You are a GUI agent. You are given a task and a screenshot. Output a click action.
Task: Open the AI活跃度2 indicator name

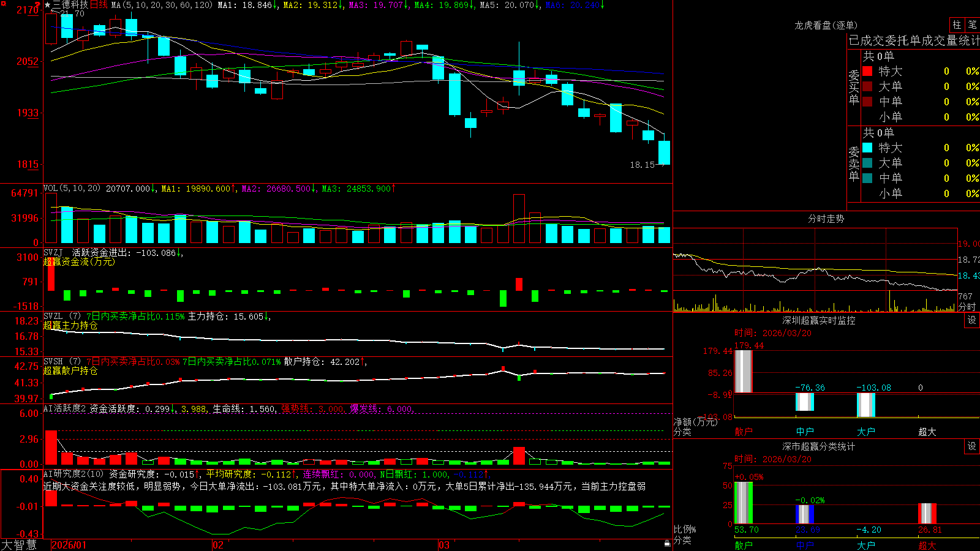pyautogui.click(x=65, y=408)
